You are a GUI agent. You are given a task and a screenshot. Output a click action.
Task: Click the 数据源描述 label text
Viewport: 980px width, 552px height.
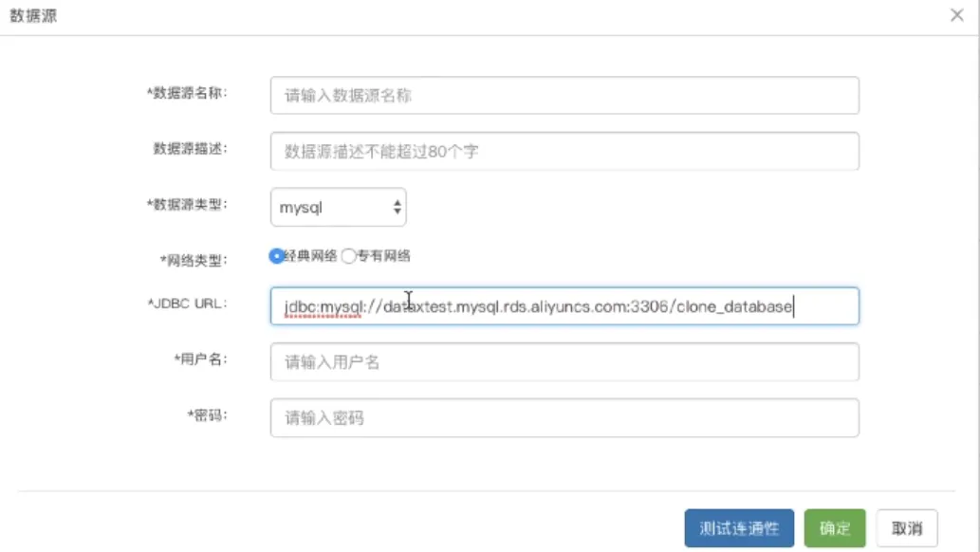coord(191,149)
